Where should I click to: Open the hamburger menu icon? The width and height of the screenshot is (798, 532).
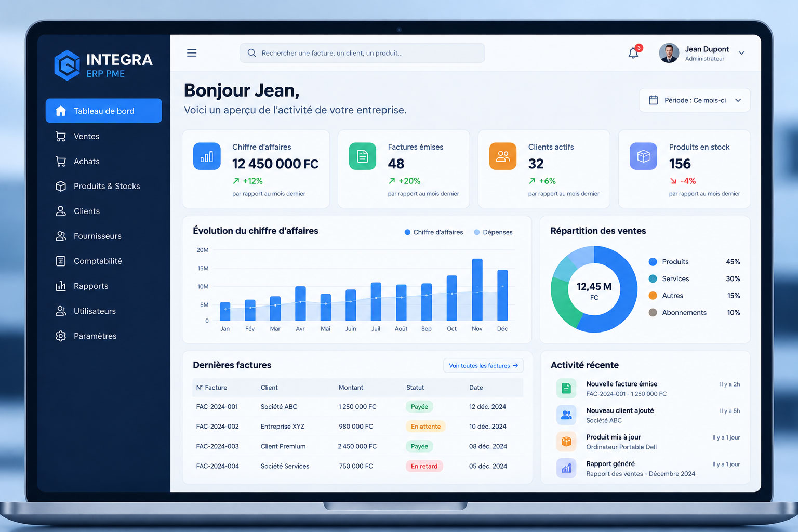click(192, 53)
